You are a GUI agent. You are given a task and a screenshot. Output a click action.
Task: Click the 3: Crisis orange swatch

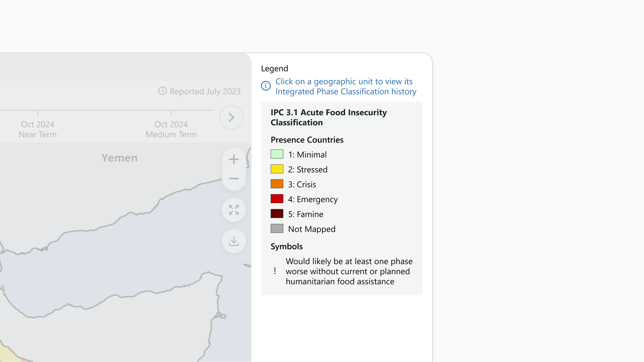click(x=277, y=184)
